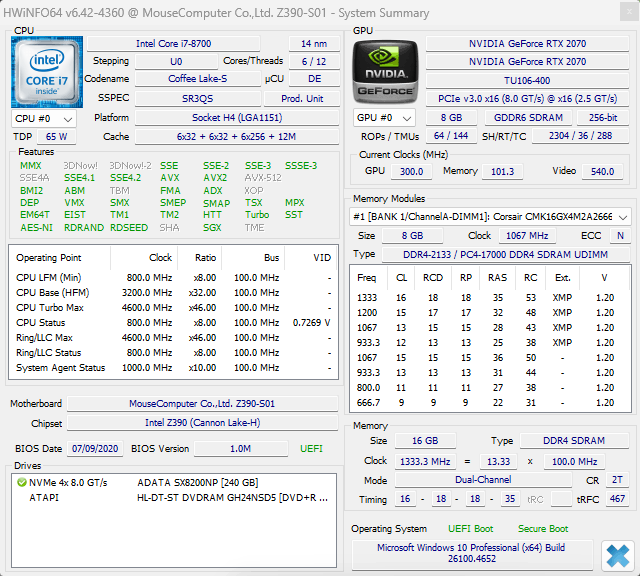Click the cache 6x32 + 6x32 value
Image resolution: width=640 pixels, height=576 pixels.
click(237, 137)
